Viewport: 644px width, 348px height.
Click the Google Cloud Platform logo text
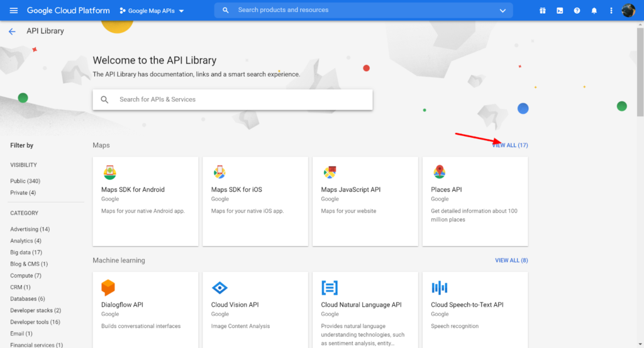tap(68, 11)
